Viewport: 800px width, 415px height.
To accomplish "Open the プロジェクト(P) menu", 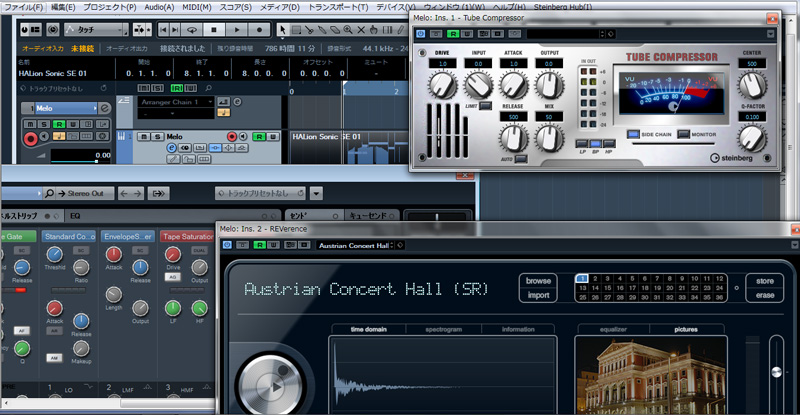I will point(110,7).
